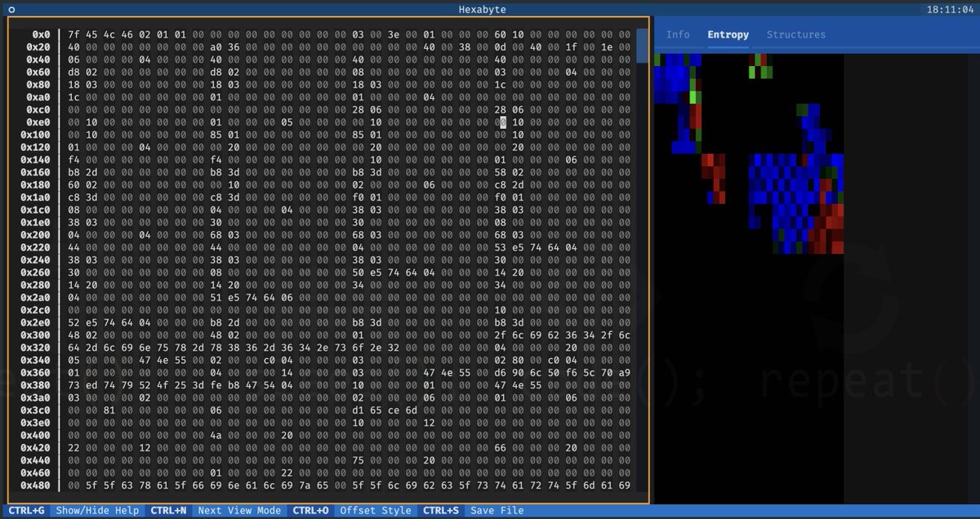The width and height of the screenshot is (980, 519).
Task: Click the CTRL+S shortcut label
Action: point(442,511)
